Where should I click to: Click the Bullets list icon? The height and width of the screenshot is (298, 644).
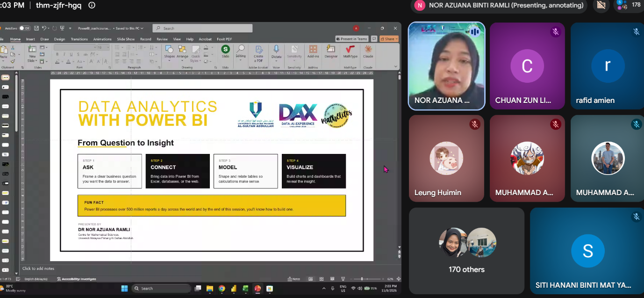click(117, 47)
